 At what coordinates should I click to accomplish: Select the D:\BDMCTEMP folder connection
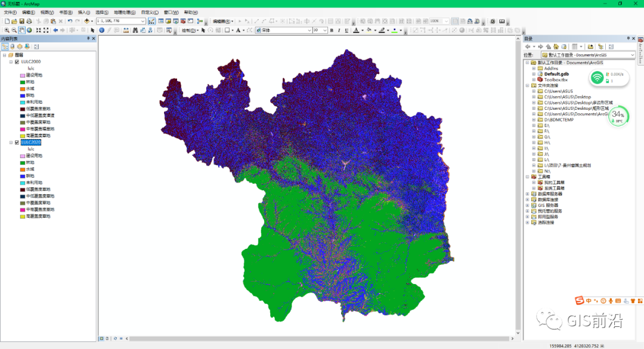[x=559, y=120]
